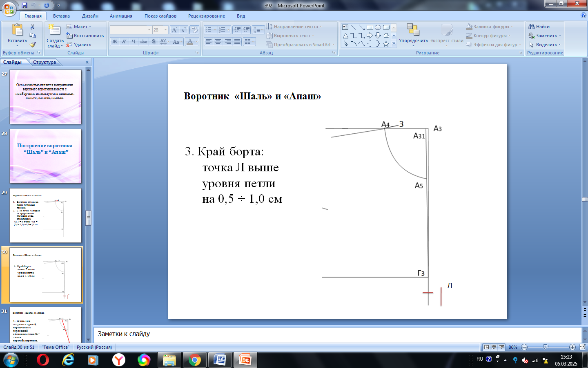
Task: Select slide 28 thumbnail
Action: [x=45, y=156]
